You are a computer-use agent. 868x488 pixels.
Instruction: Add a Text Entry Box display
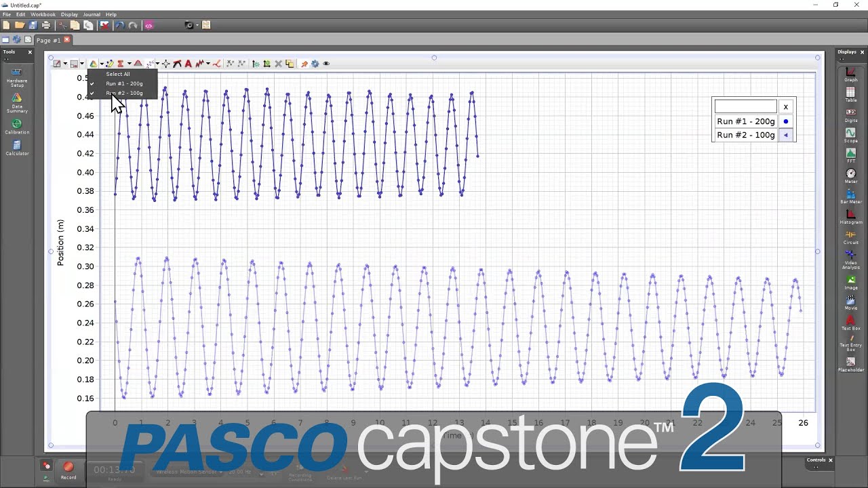[x=850, y=343]
